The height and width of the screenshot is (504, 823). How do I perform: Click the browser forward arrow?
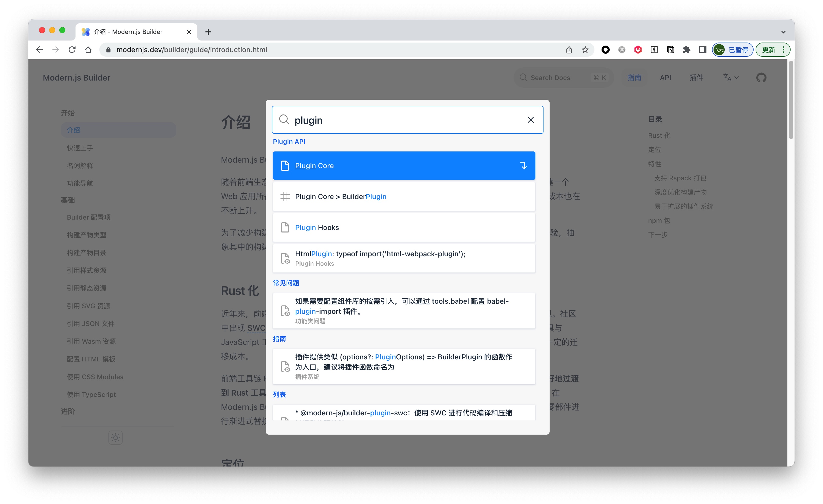coord(56,50)
